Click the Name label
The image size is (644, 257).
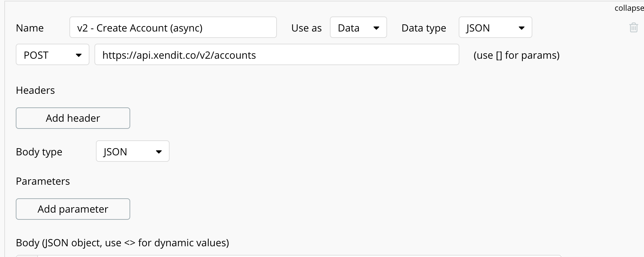30,28
